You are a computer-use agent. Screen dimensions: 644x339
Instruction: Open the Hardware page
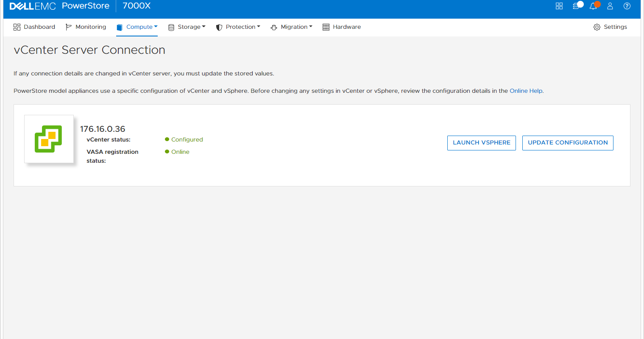(x=342, y=27)
